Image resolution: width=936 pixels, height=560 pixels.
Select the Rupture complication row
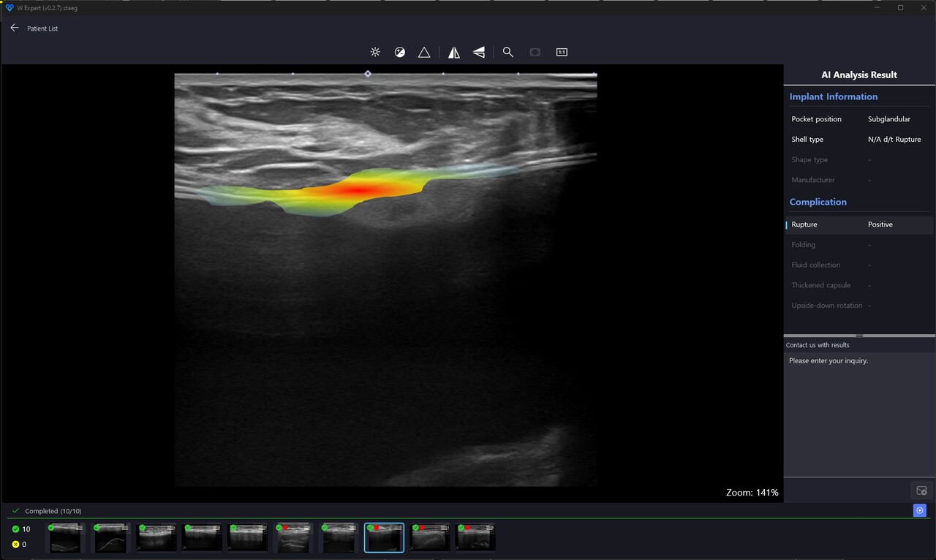pyautogui.click(x=858, y=224)
